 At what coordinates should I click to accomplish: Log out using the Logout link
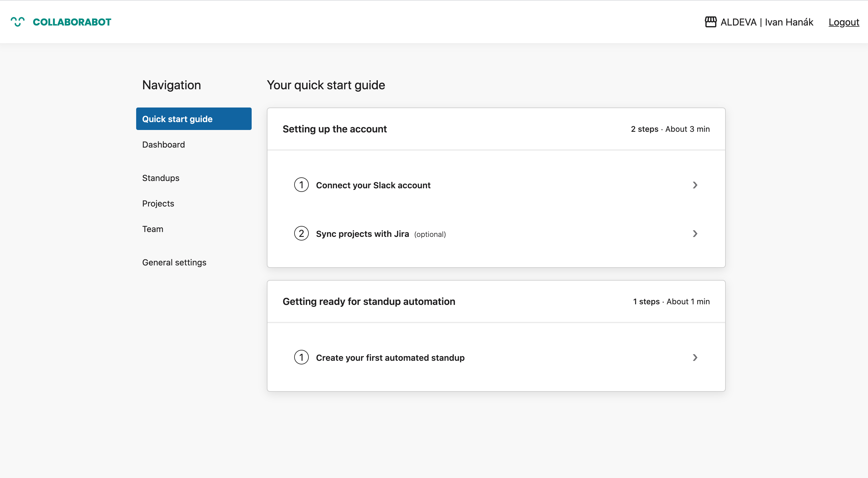pos(844,22)
